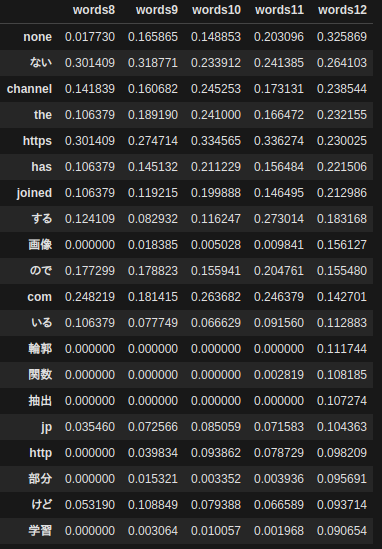Select the 'ない' row label

tap(41, 63)
